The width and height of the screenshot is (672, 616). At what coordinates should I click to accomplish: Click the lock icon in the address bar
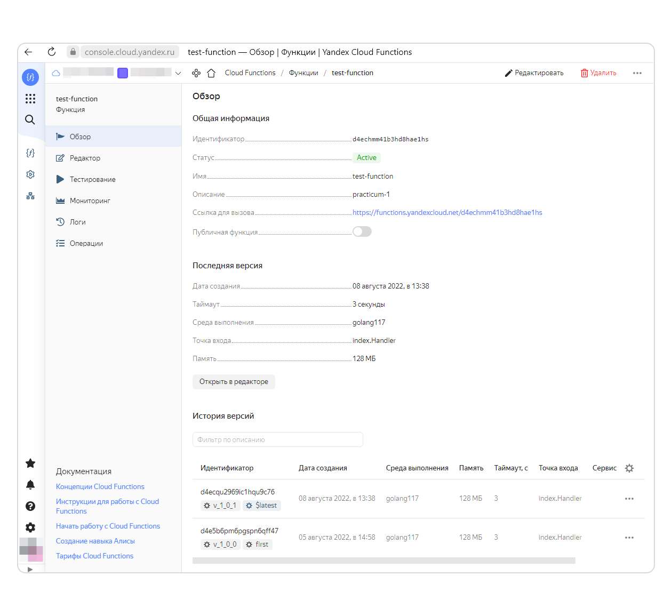[x=73, y=52]
